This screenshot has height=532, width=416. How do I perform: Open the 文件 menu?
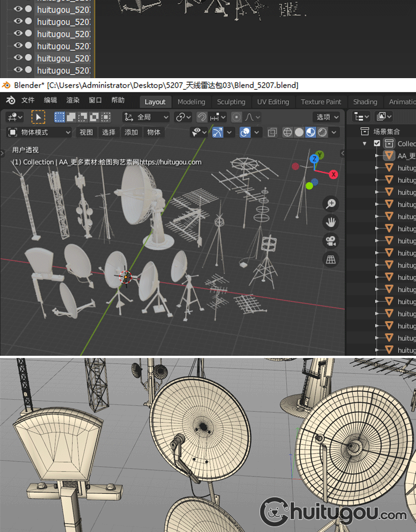tap(28, 101)
